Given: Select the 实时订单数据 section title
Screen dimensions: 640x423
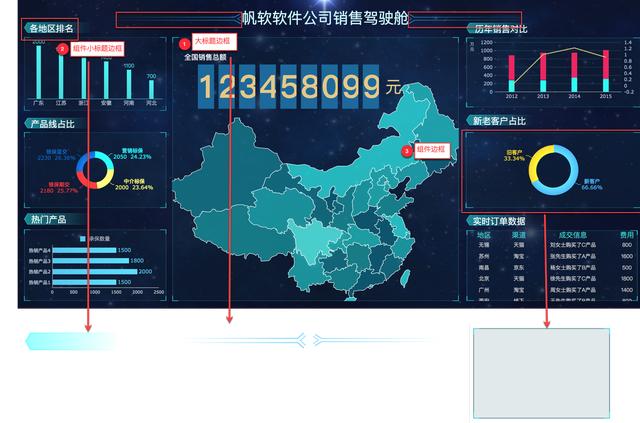Looking at the screenshot, I should click(499, 221).
